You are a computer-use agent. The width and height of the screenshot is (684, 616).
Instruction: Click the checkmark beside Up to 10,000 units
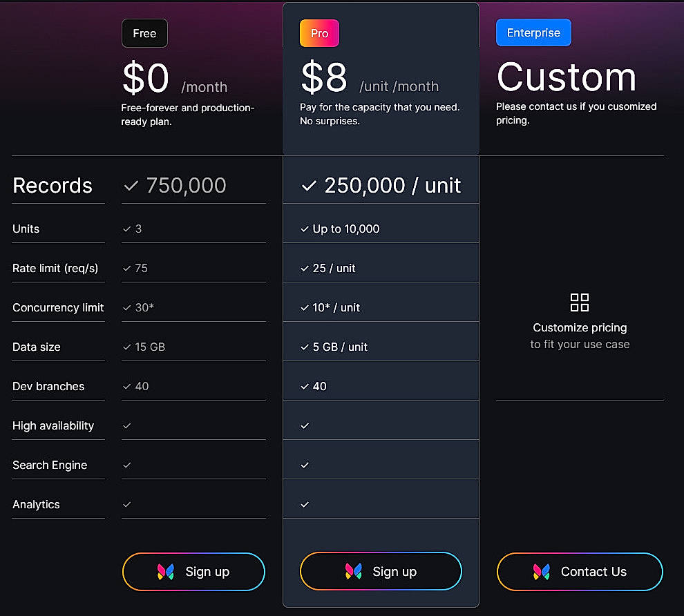[304, 229]
